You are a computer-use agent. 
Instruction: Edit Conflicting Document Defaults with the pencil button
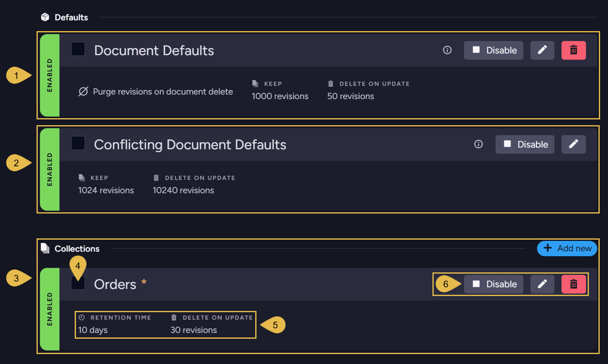coord(574,144)
